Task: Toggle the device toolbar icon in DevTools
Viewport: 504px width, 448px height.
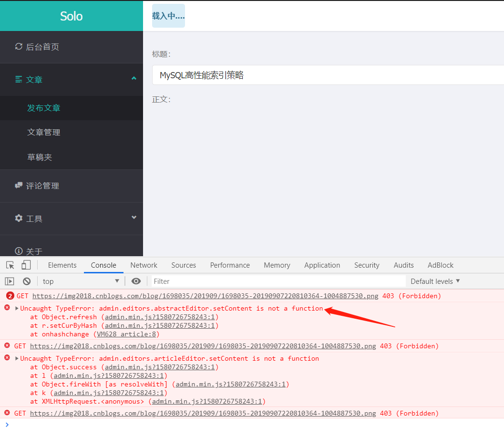Action: click(x=26, y=265)
